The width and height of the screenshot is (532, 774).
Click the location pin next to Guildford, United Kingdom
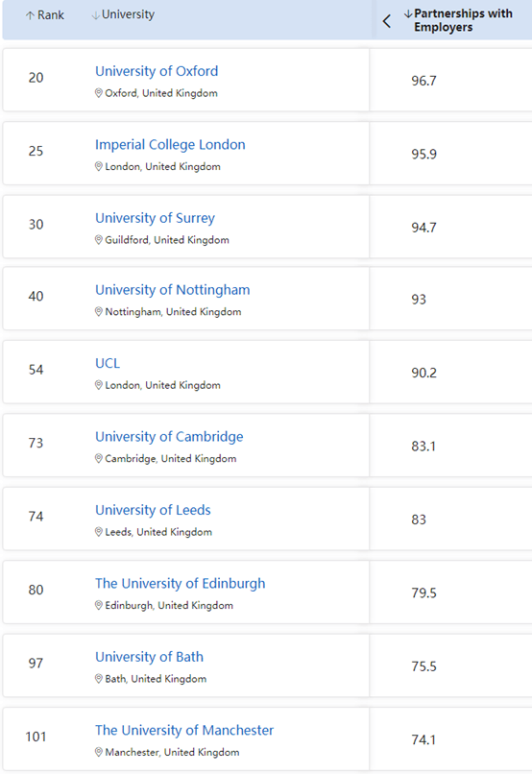99,240
